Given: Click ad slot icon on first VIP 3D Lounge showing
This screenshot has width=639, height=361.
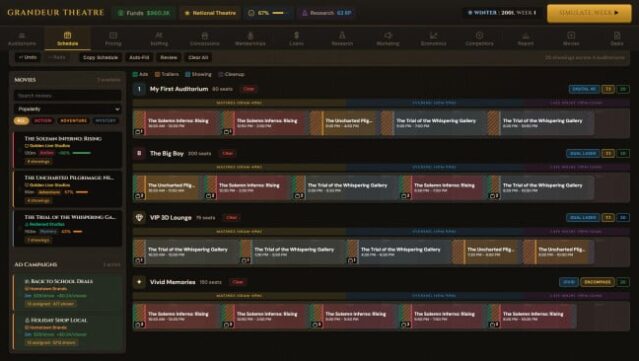Looking at the screenshot, I should [139, 260].
